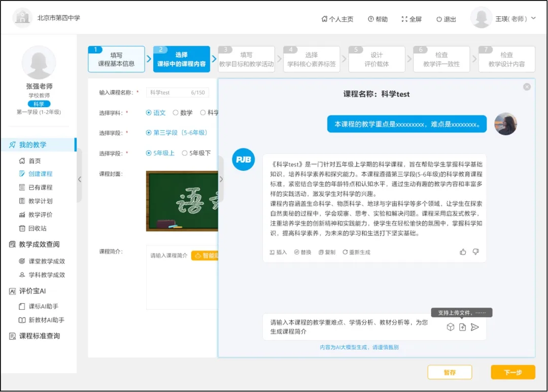
Task: Click the thumbs-down icon on AI response
Action: [x=475, y=252]
